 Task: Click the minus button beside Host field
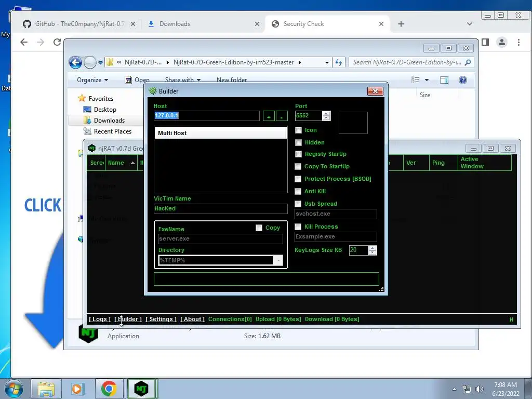[x=282, y=116]
